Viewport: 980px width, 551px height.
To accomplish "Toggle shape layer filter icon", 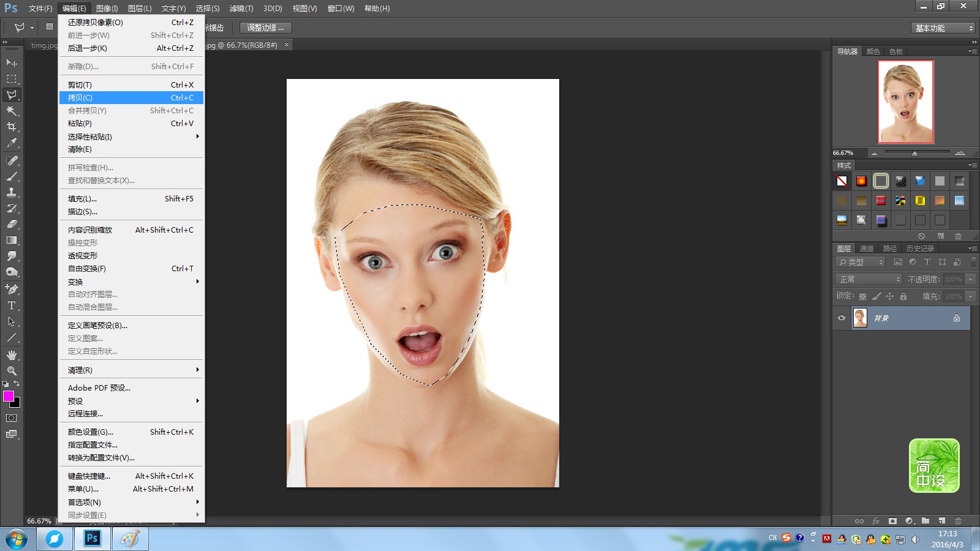I will pos(942,262).
